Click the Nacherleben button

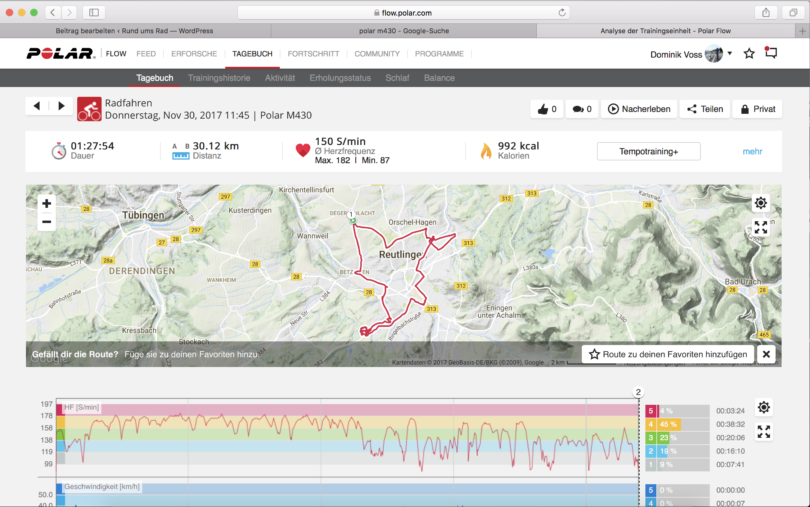point(638,109)
